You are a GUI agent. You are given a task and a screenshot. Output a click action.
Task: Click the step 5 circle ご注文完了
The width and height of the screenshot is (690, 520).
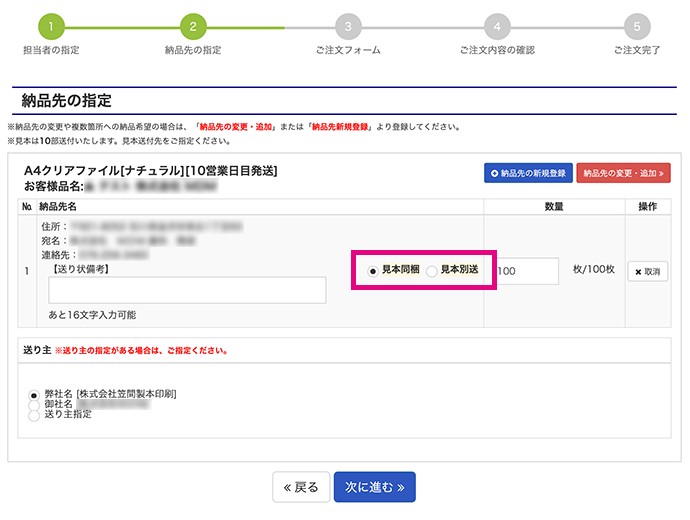pyautogui.click(x=638, y=26)
